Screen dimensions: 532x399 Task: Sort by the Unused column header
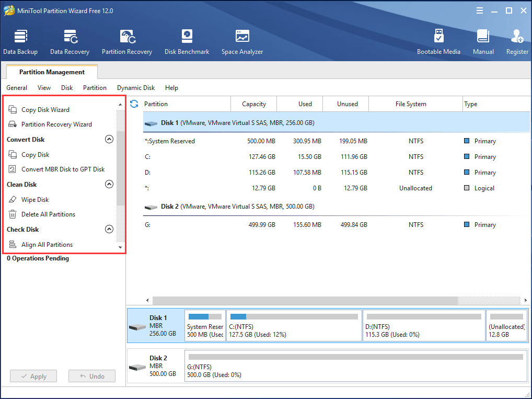coord(346,104)
